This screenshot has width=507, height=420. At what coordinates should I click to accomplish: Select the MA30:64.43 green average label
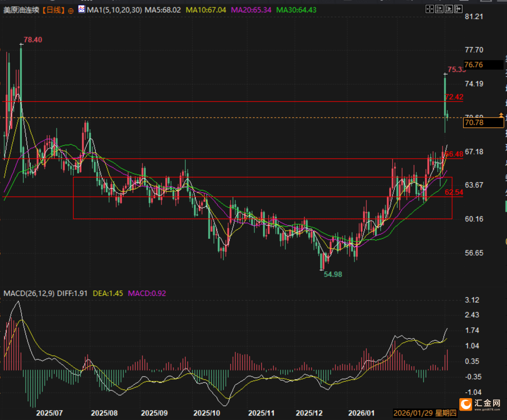[296, 10]
